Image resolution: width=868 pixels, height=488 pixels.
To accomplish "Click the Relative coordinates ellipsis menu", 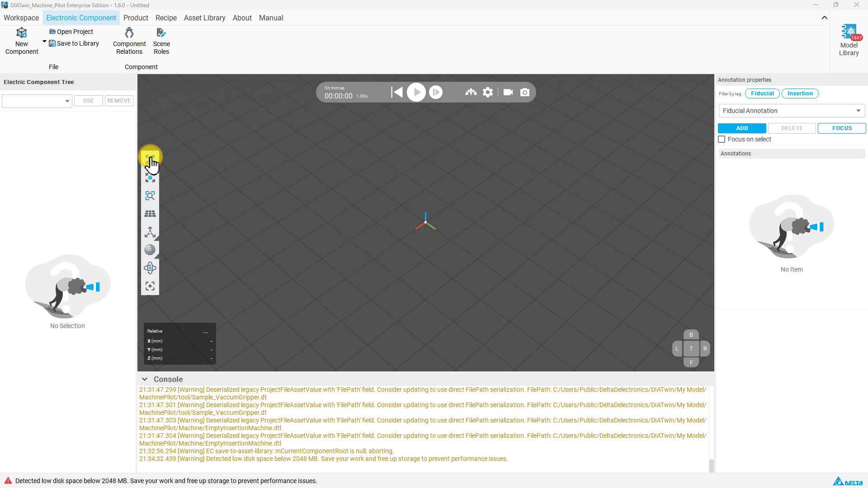I will [x=205, y=332].
